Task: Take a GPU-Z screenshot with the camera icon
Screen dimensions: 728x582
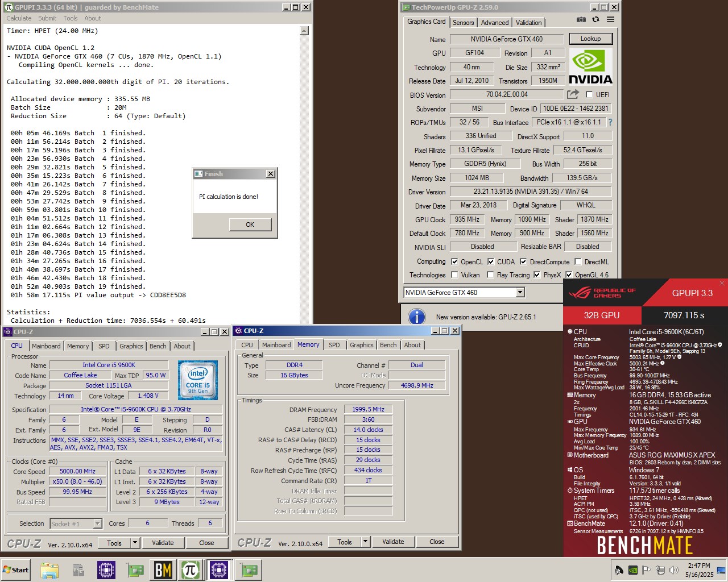Action: (581, 19)
